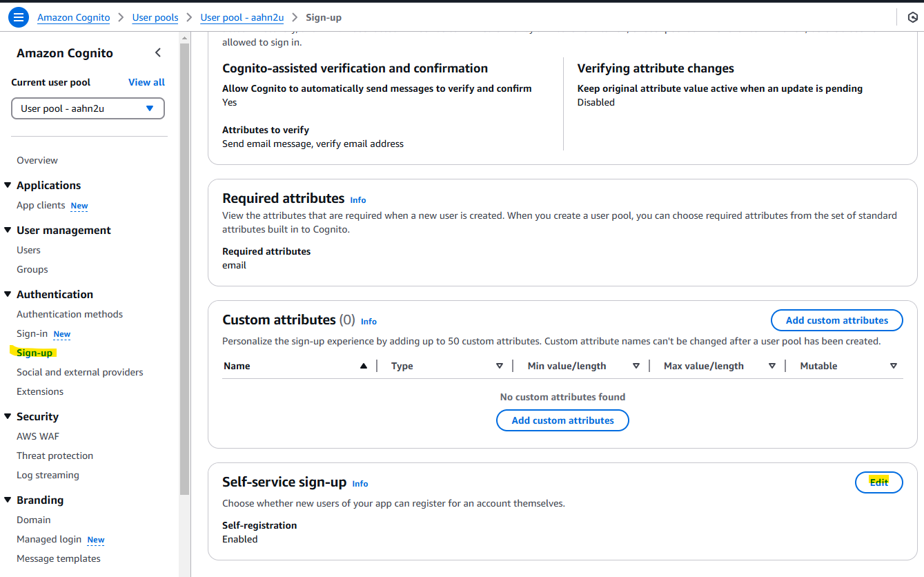Open the Sign-in menu item
Image resolution: width=924 pixels, height=577 pixels.
click(32, 333)
